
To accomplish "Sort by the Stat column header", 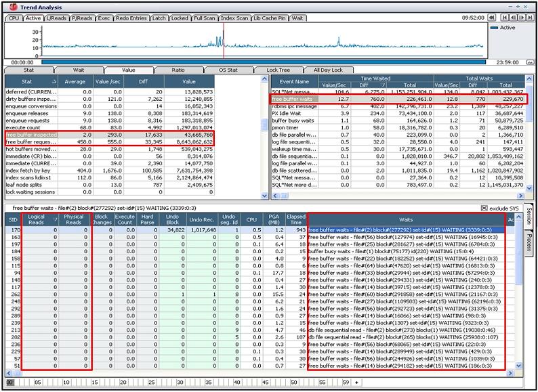I will click(31, 82).
